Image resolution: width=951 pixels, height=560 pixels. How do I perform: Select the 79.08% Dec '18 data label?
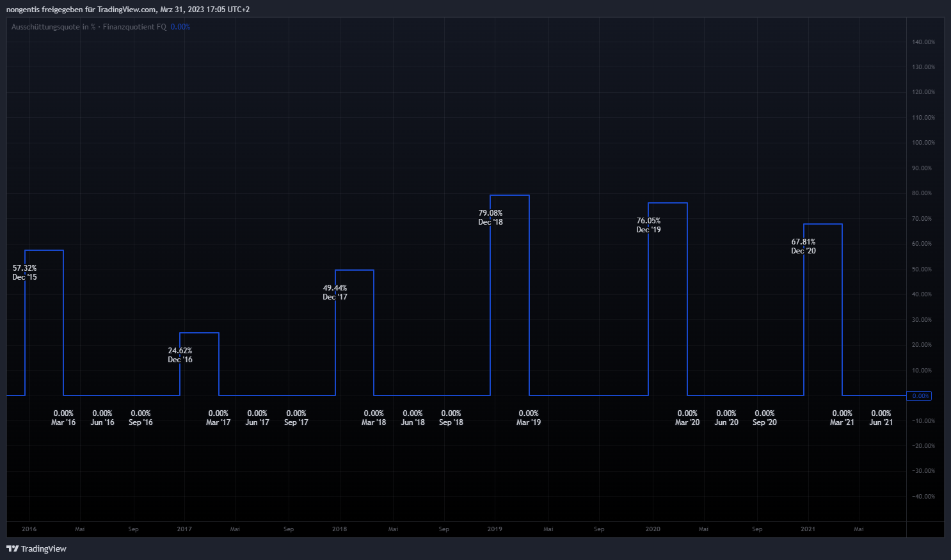[491, 218]
